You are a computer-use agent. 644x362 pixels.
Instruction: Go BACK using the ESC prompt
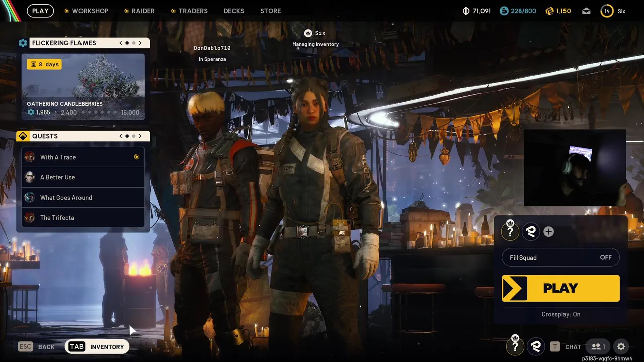[x=36, y=347]
